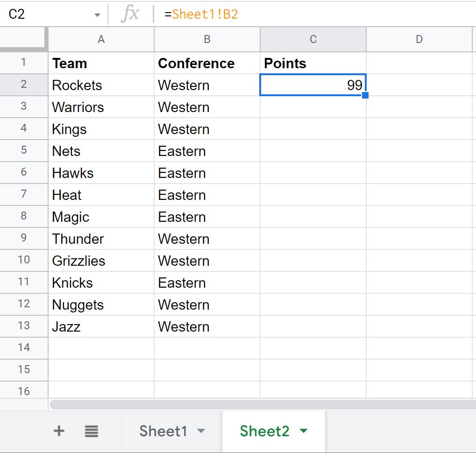Screen dimensions: 476x453
Task: Select the Knicks cell
Action: coord(101,283)
